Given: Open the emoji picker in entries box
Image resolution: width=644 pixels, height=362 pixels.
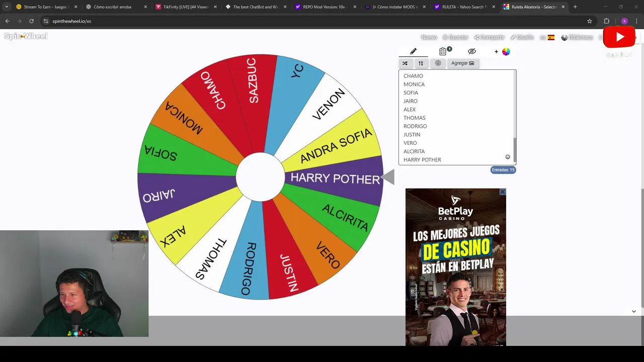Looking at the screenshot, I should click(508, 157).
